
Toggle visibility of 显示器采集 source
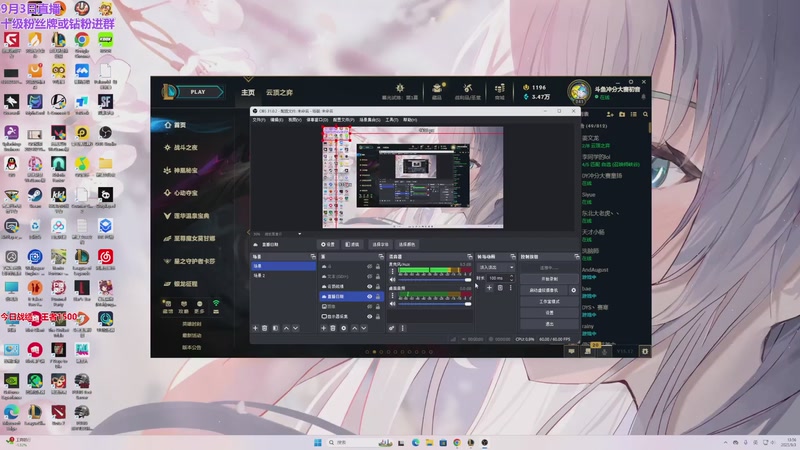[369, 316]
